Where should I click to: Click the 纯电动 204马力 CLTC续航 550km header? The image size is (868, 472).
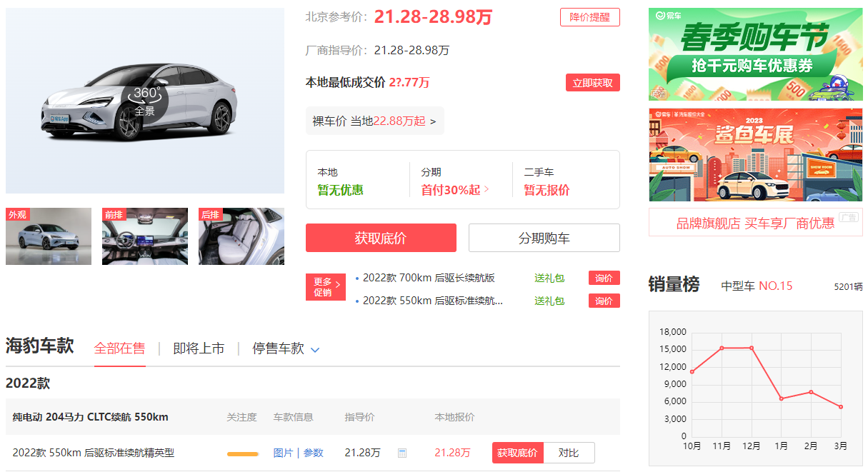[x=91, y=417]
